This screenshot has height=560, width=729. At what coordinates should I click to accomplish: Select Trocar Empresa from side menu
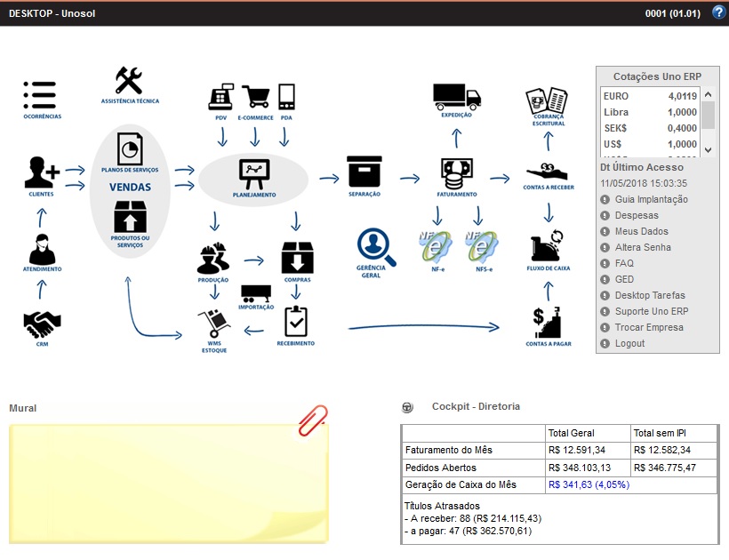pos(649,328)
